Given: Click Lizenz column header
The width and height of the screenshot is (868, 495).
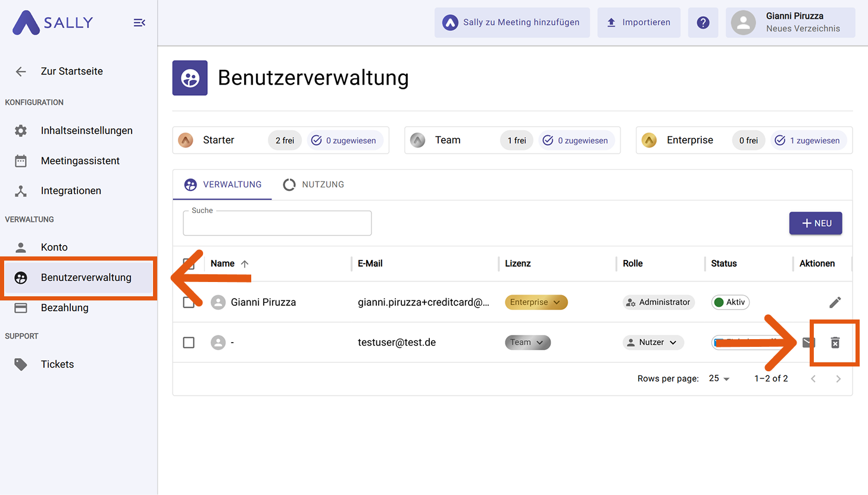Looking at the screenshot, I should tap(518, 264).
